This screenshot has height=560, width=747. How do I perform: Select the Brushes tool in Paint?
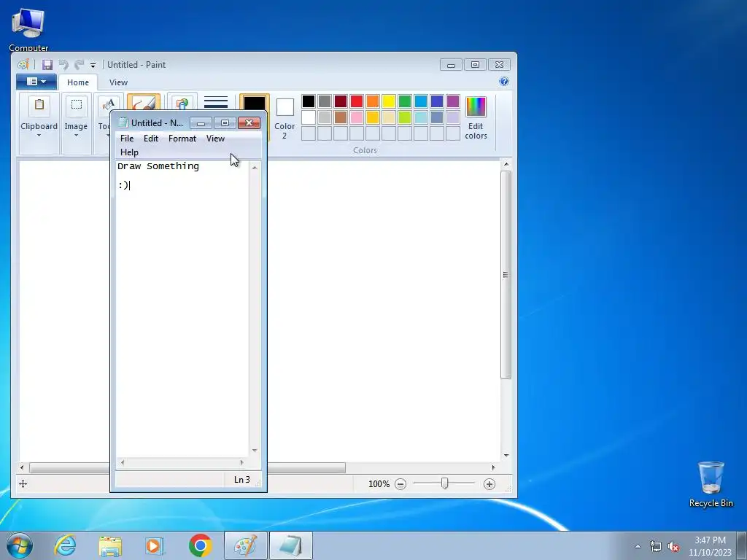point(144,102)
